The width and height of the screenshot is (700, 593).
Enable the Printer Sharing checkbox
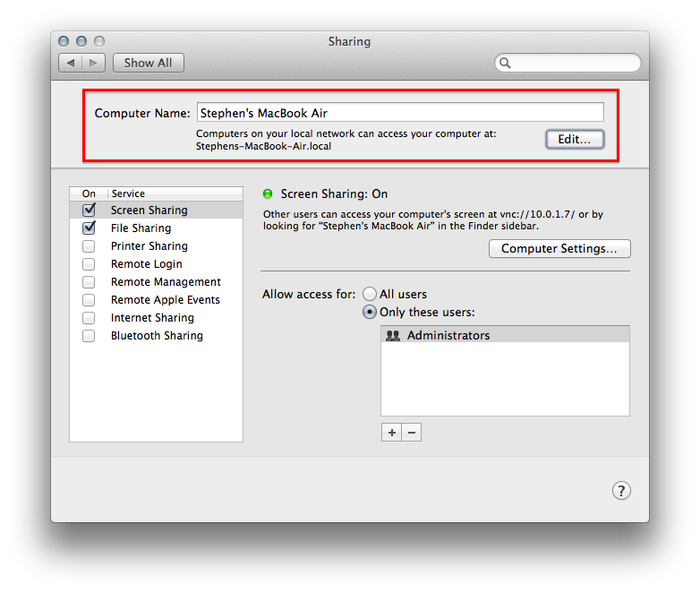tap(89, 246)
